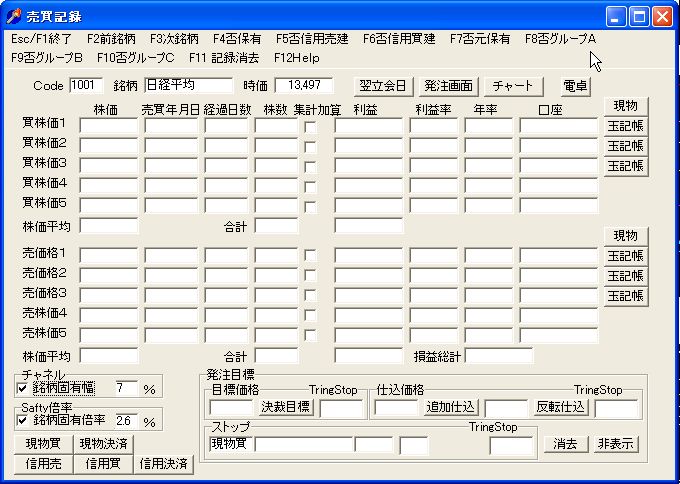680x484 pixels.
Task: Toggle the 銘柄固有倍率 checkbox
Action: click(x=23, y=421)
